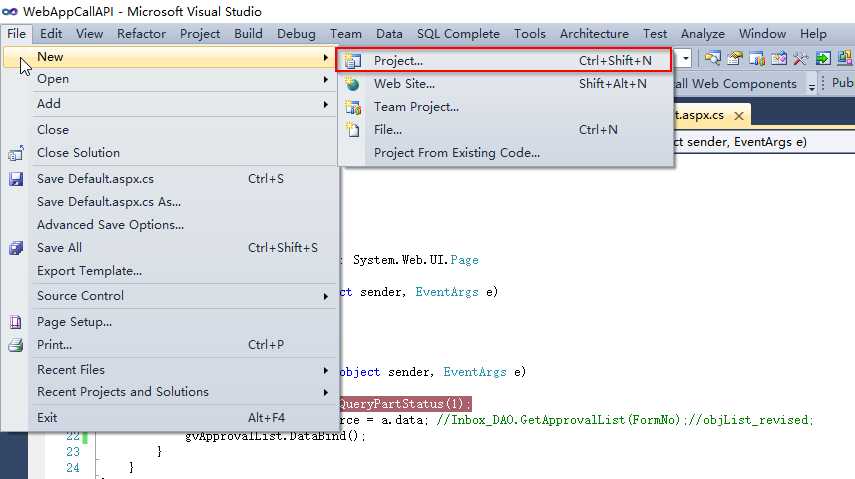Image resolution: width=855 pixels, height=479 pixels.
Task: Click the toolbar icon with bar chart
Action: pyautogui.click(x=757, y=58)
